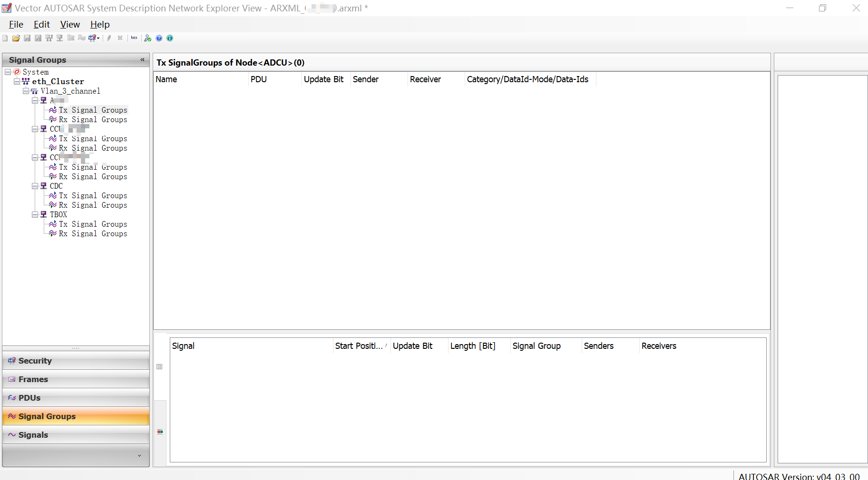The width and height of the screenshot is (868, 480).
Task: Open the shield icon's dropdown arrow
Action: (98, 38)
